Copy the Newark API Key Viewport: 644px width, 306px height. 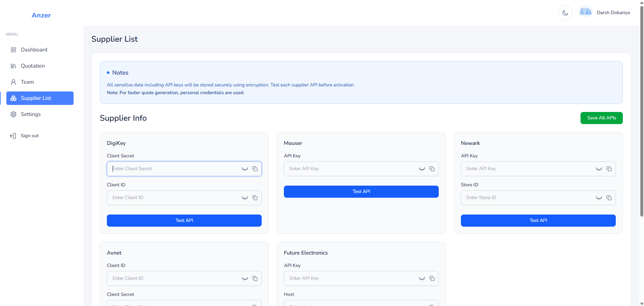pos(609,169)
